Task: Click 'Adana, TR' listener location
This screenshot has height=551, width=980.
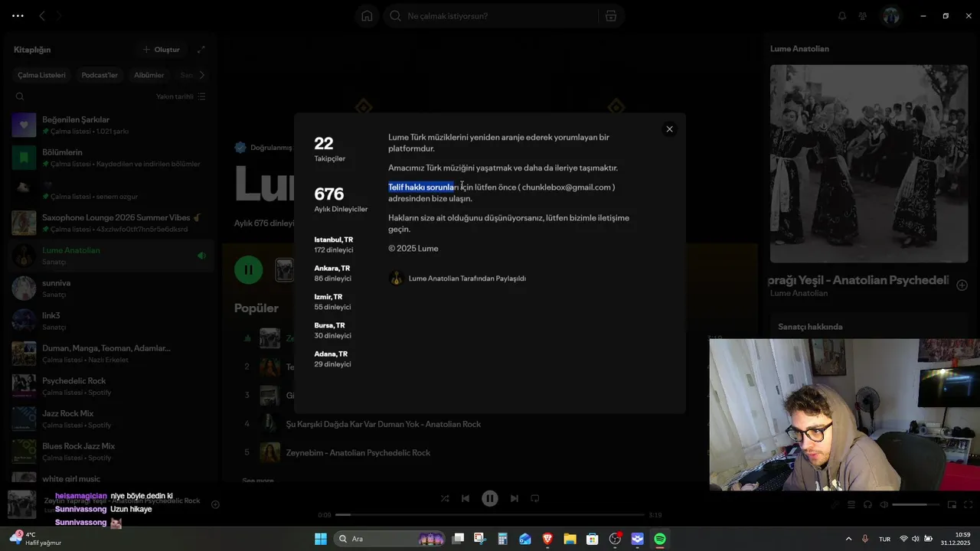Action: pos(331,354)
